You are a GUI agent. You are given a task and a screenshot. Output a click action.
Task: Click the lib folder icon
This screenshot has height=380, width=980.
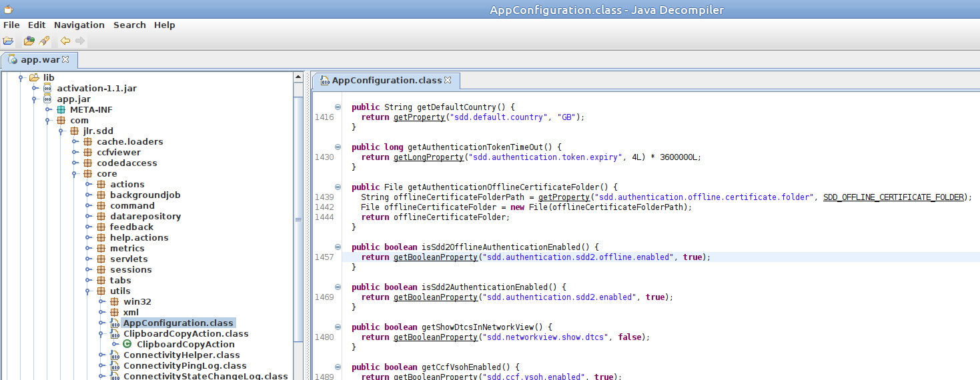[x=34, y=77]
